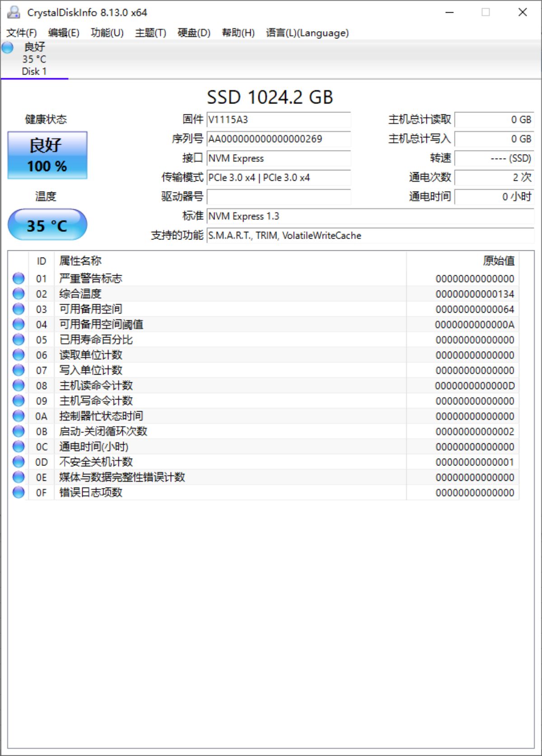Open the 硬盘(D) menu
This screenshot has height=756, width=542.
coord(194,33)
